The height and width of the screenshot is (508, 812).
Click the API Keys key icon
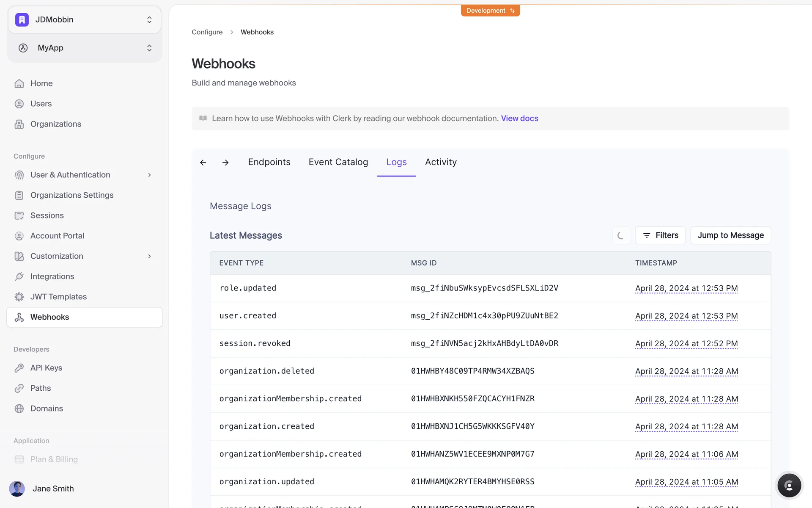coord(19,368)
